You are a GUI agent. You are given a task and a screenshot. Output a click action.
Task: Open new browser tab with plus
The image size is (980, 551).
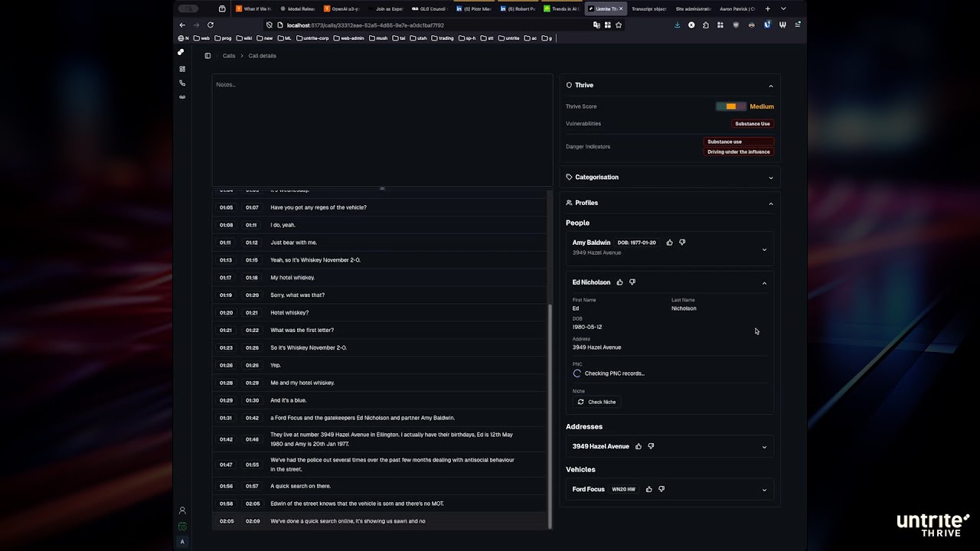click(768, 8)
